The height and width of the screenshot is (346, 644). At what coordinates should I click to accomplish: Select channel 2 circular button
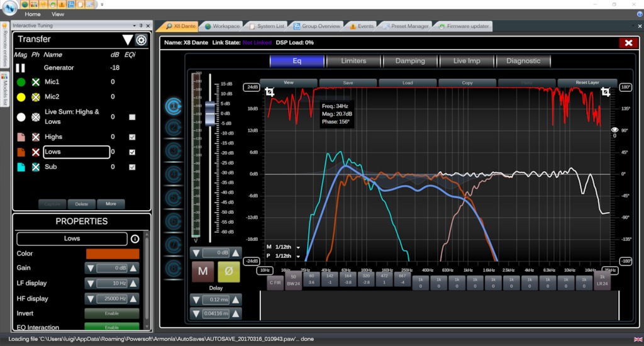[x=174, y=127]
